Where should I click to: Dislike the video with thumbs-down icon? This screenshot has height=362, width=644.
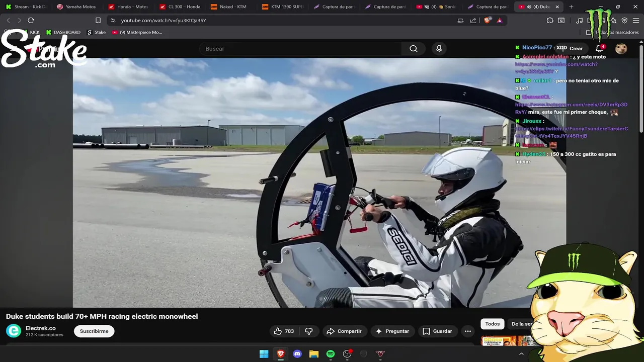click(309, 331)
